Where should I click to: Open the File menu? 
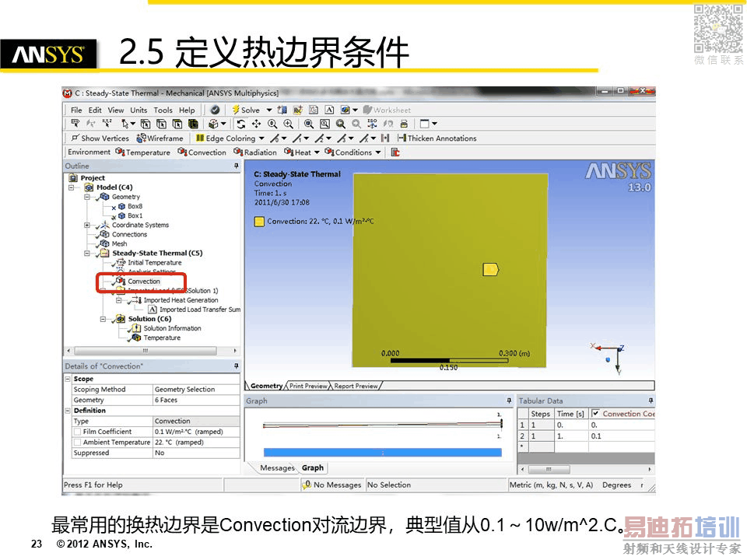tap(76, 110)
